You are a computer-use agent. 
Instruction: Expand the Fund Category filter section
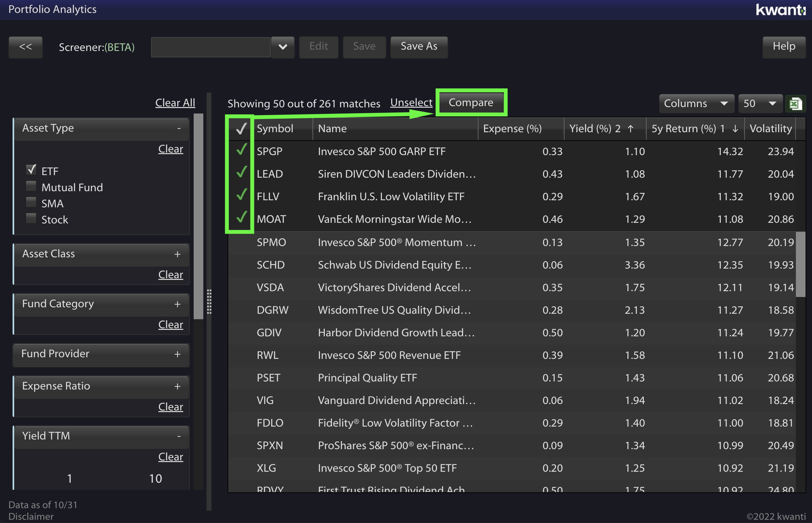[178, 304]
